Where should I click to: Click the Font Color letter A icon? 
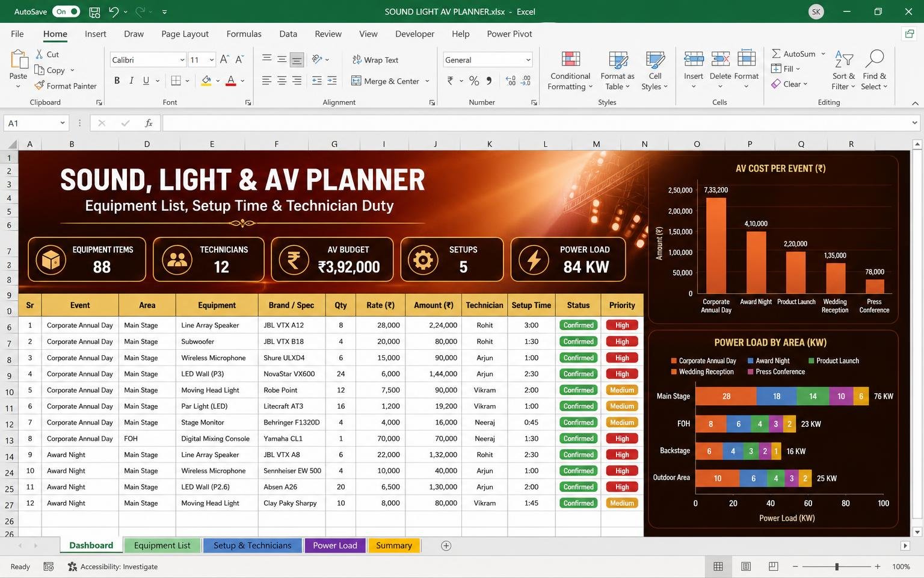click(x=231, y=81)
